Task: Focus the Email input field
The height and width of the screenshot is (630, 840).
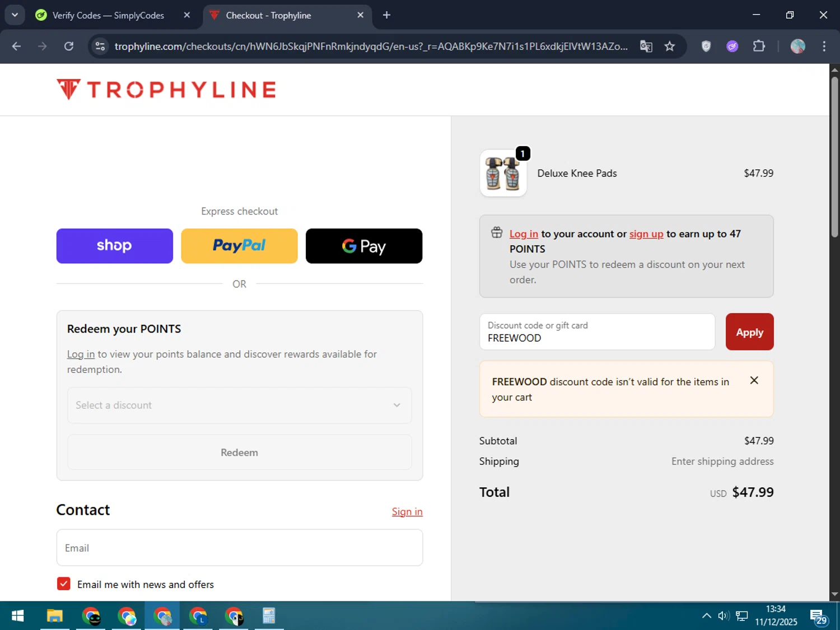Action: (240, 548)
